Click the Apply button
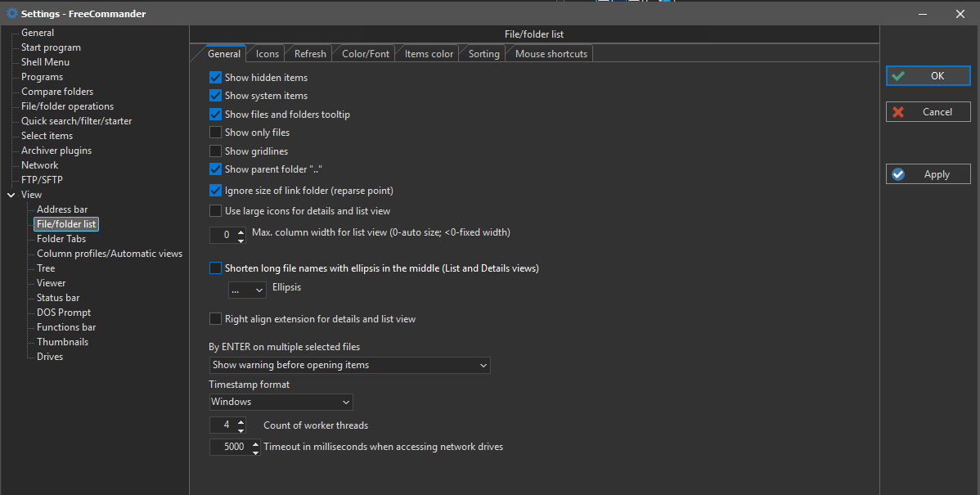 [928, 174]
